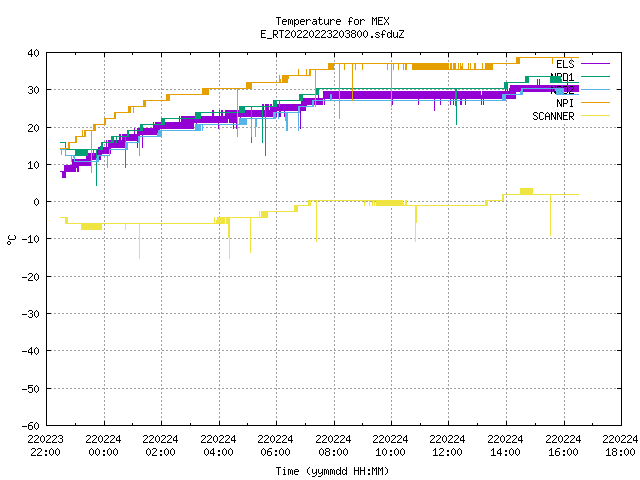Click the °C y-axis unit label
The width and height of the screenshot is (640, 480).
12,240
